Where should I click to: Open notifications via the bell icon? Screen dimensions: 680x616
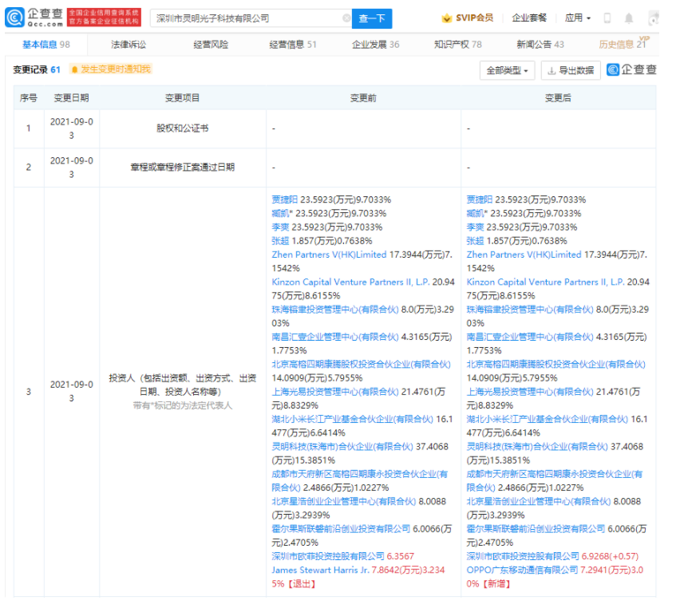pos(630,18)
